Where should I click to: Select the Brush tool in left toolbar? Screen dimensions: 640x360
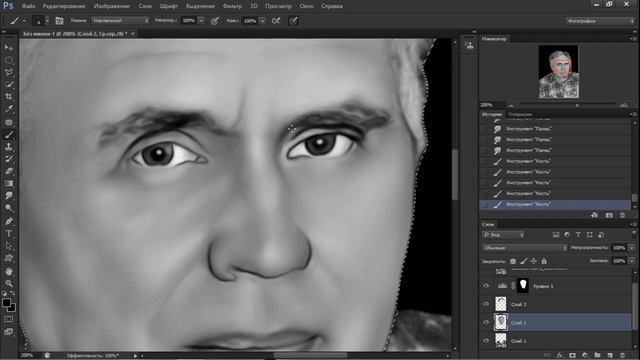9,134
